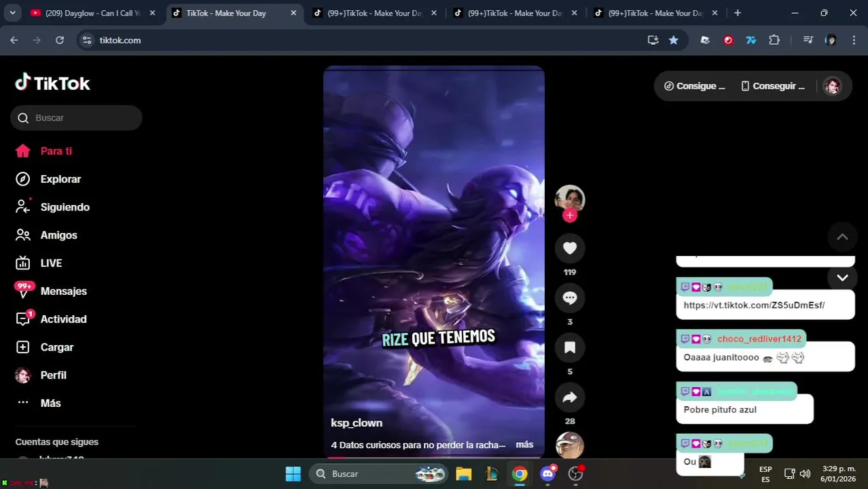Click the taskbar Buscar search box

(x=379, y=473)
